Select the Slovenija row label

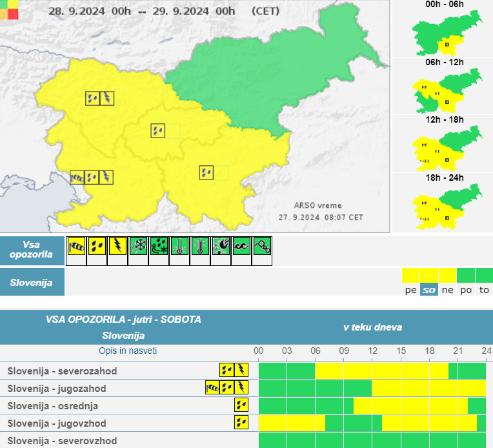[32, 282]
